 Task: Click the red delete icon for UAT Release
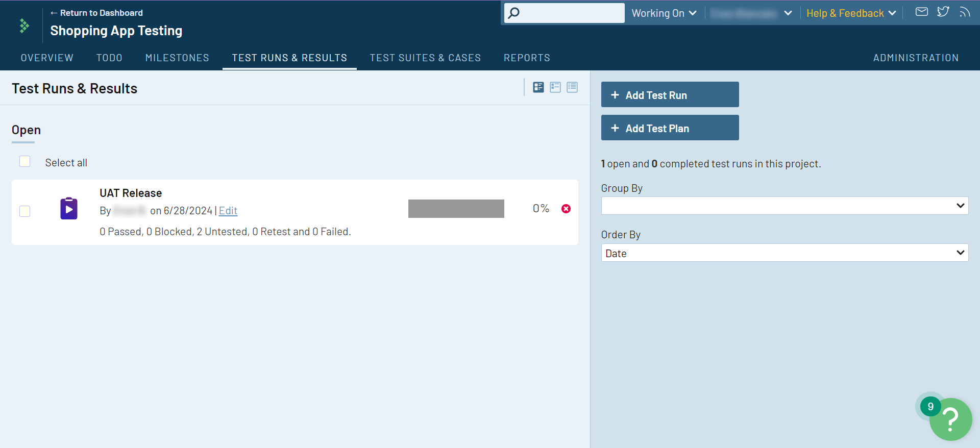tap(566, 209)
